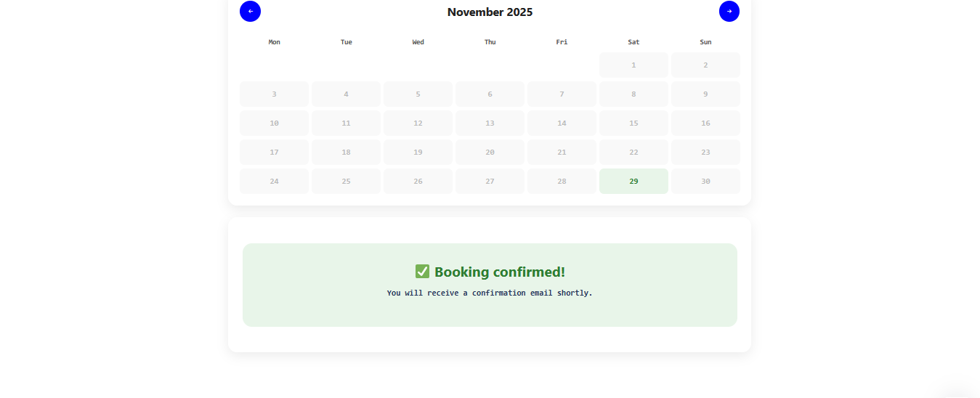This screenshot has height=398, width=980.
Task: Pick Sunday the 2nd
Action: 705,65
